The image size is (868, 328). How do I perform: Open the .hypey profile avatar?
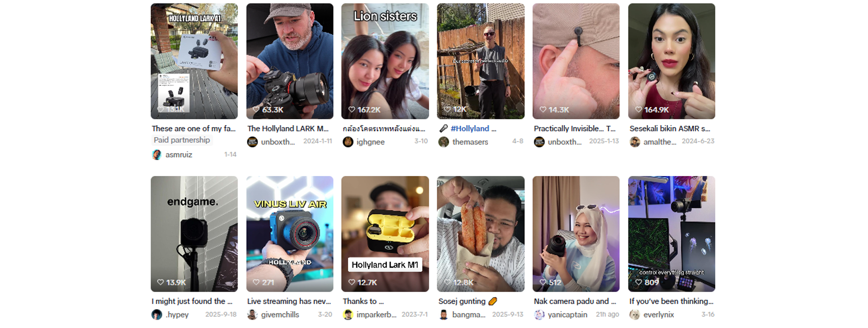point(157,315)
